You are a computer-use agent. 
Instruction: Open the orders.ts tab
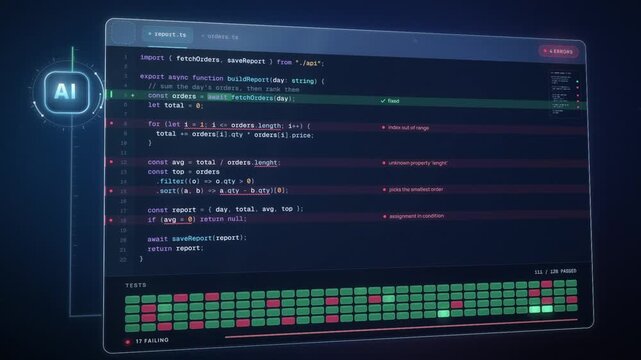pos(220,36)
